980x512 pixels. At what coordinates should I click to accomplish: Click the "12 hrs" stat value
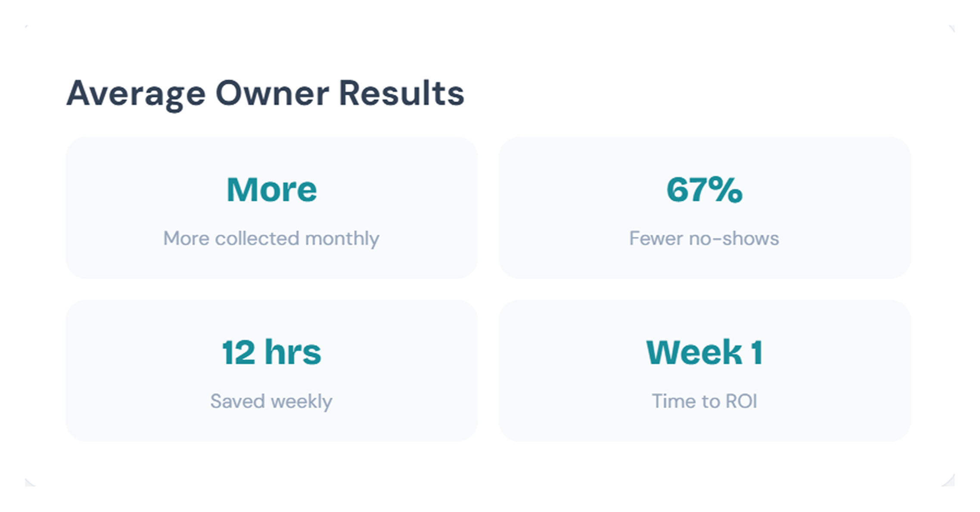coord(271,353)
